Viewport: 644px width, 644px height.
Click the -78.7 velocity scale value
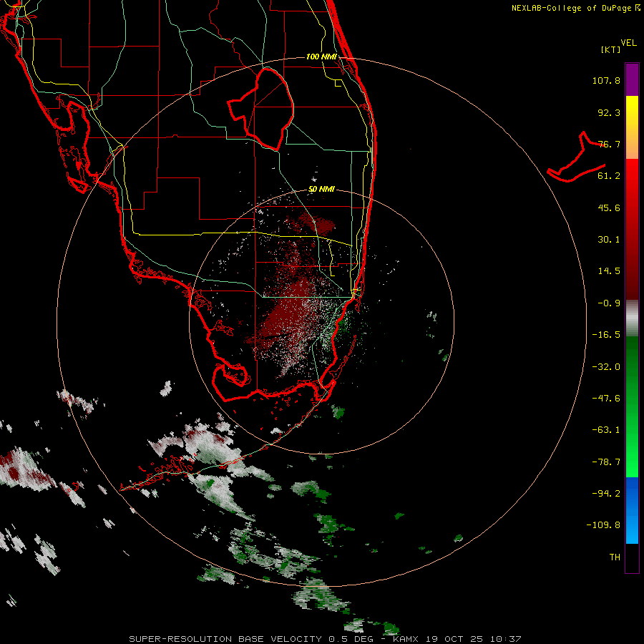[x=606, y=462]
